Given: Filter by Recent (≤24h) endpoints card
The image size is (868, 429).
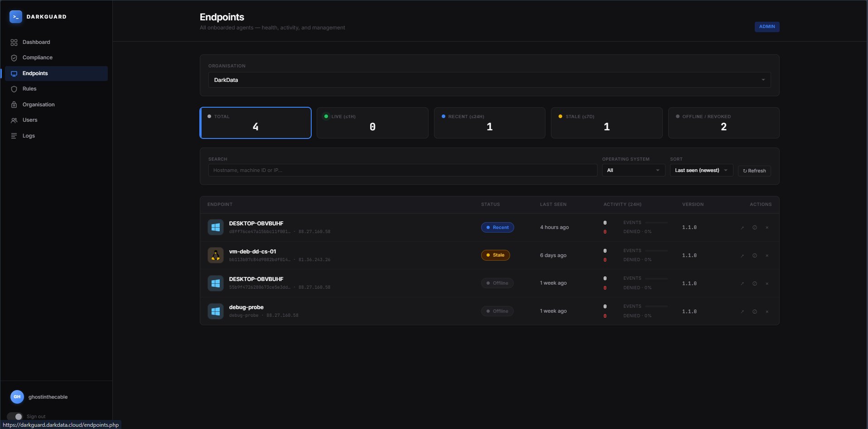Looking at the screenshot, I should pos(489,123).
